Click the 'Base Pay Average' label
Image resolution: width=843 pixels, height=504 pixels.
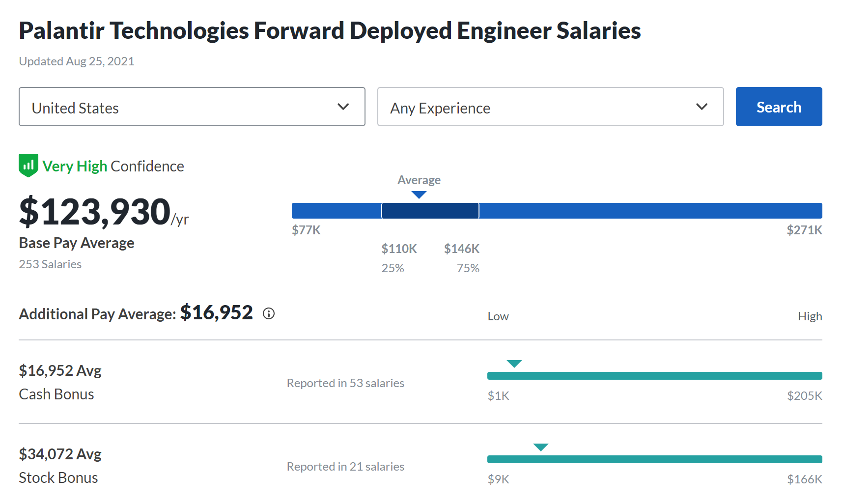click(x=77, y=243)
